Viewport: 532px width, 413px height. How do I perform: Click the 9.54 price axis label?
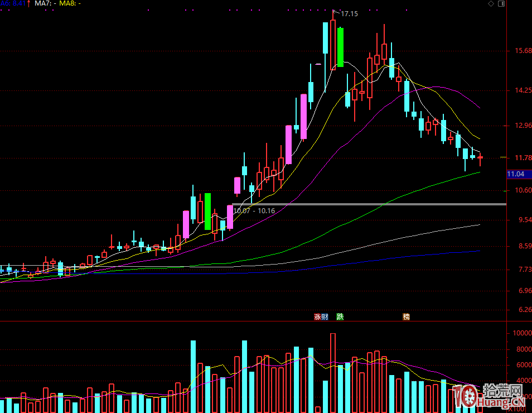click(525, 220)
